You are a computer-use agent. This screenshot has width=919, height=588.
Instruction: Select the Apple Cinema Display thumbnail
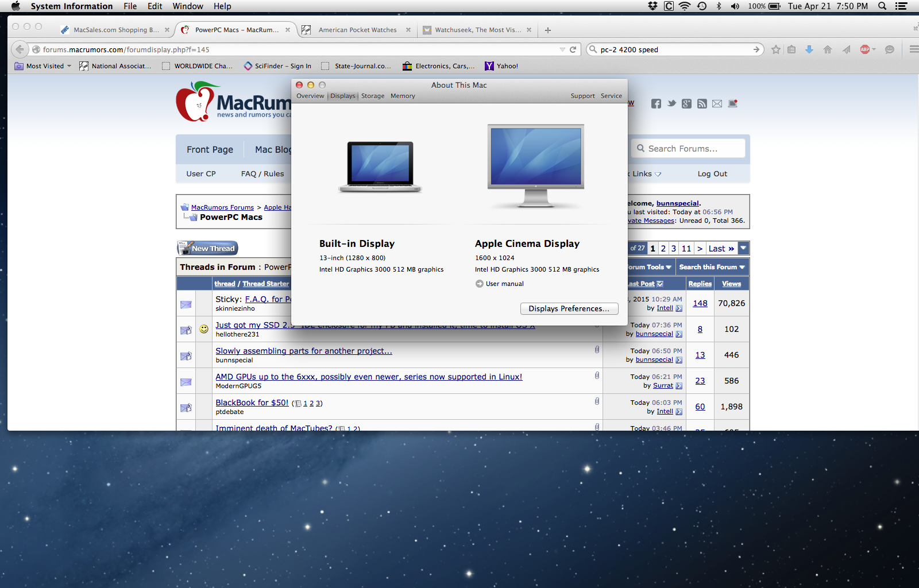click(535, 166)
